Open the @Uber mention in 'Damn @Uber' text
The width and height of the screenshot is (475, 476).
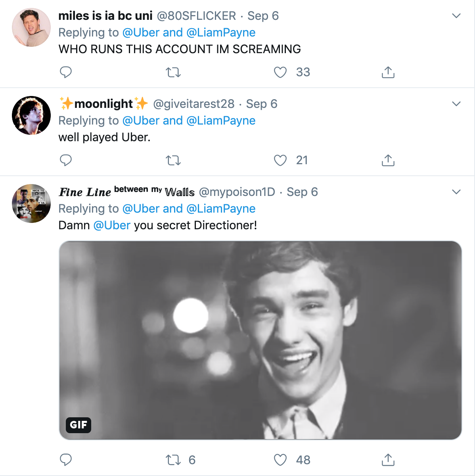tap(112, 225)
